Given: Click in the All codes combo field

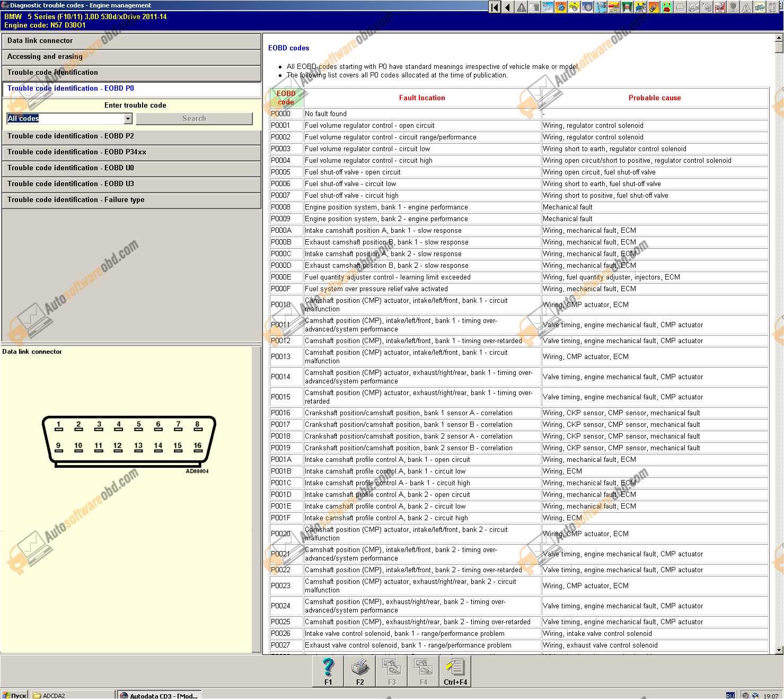Looking at the screenshot, I should [65, 119].
